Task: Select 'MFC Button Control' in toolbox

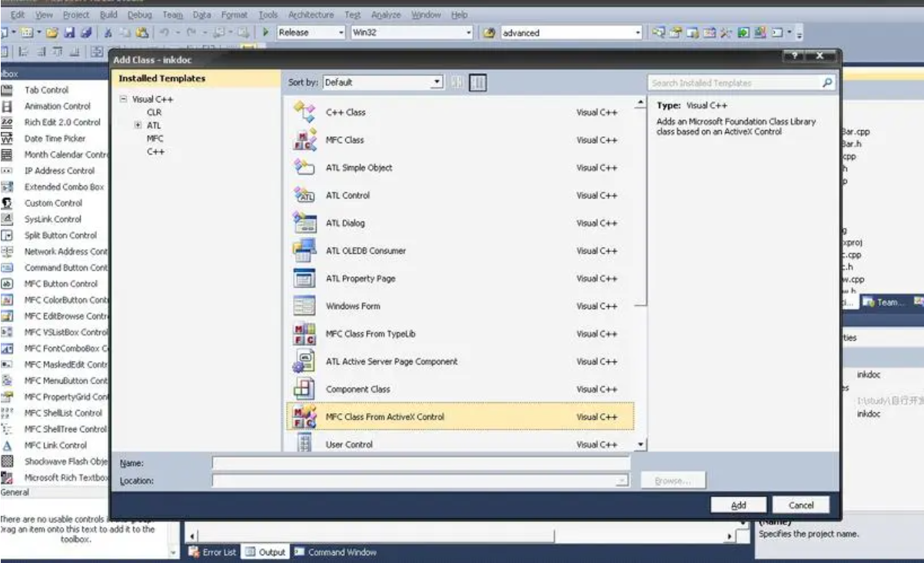Action: [x=61, y=284]
